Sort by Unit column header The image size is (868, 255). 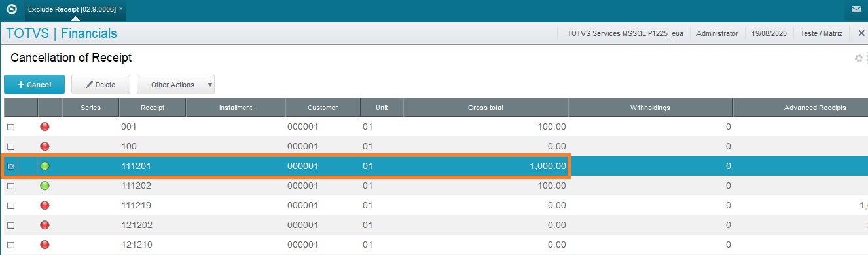pos(382,108)
